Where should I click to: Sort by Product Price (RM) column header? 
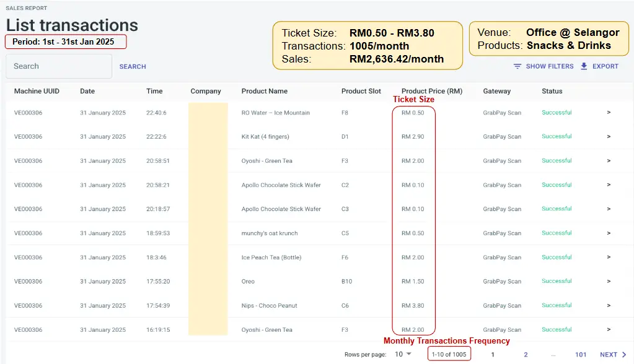tap(432, 91)
